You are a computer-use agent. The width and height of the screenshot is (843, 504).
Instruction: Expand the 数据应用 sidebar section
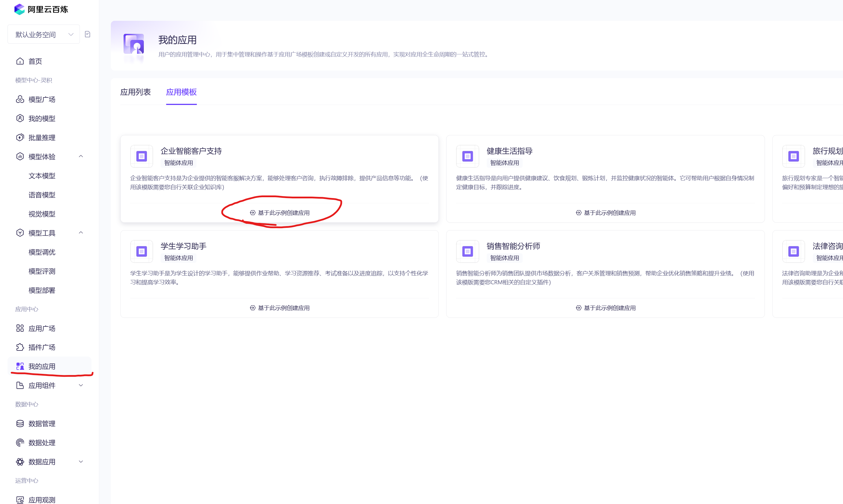coord(81,461)
